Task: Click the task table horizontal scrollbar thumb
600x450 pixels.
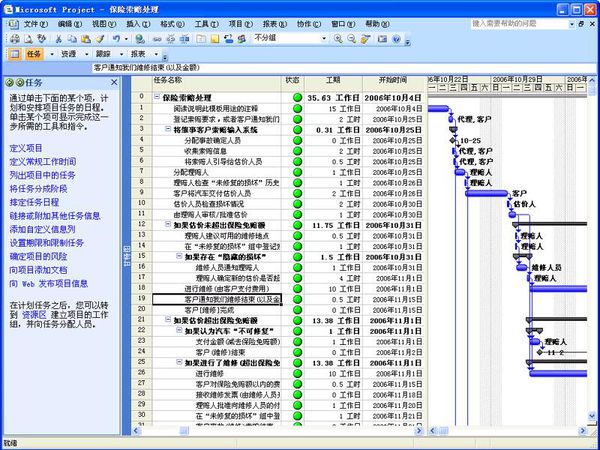Action: pyautogui.click(x=184, y=431)
